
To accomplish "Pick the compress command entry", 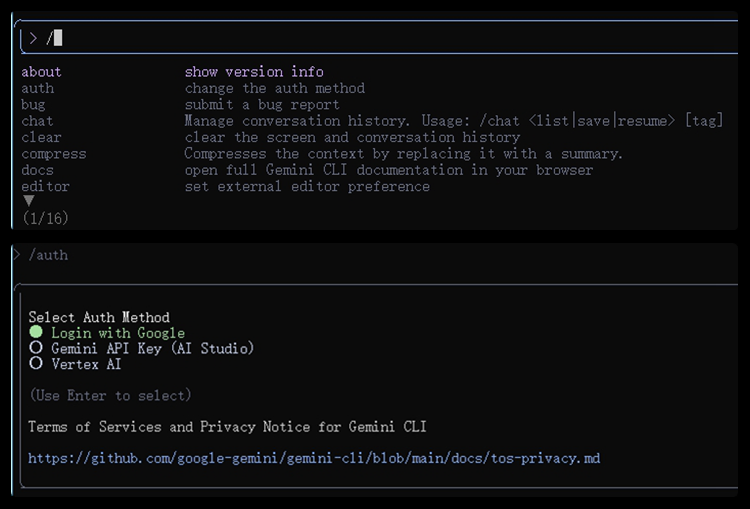I will pyautogui.click(x=54, y=154).
